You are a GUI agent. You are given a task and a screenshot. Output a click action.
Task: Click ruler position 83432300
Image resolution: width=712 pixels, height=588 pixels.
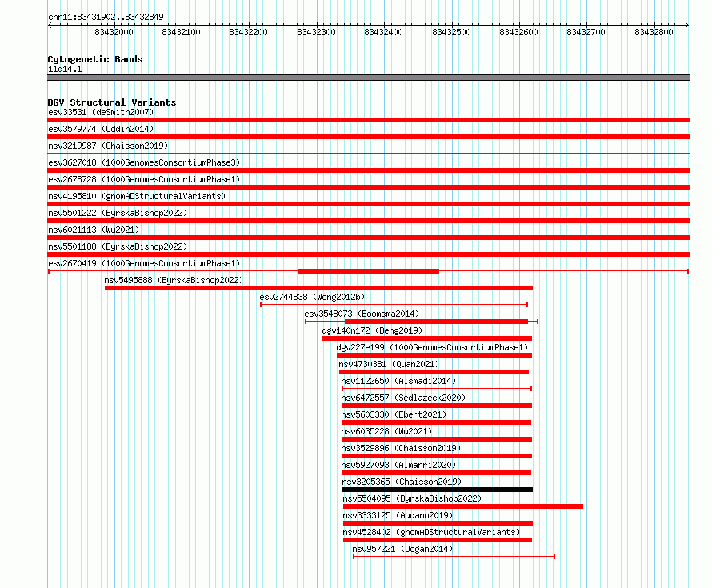coord(316,32)
